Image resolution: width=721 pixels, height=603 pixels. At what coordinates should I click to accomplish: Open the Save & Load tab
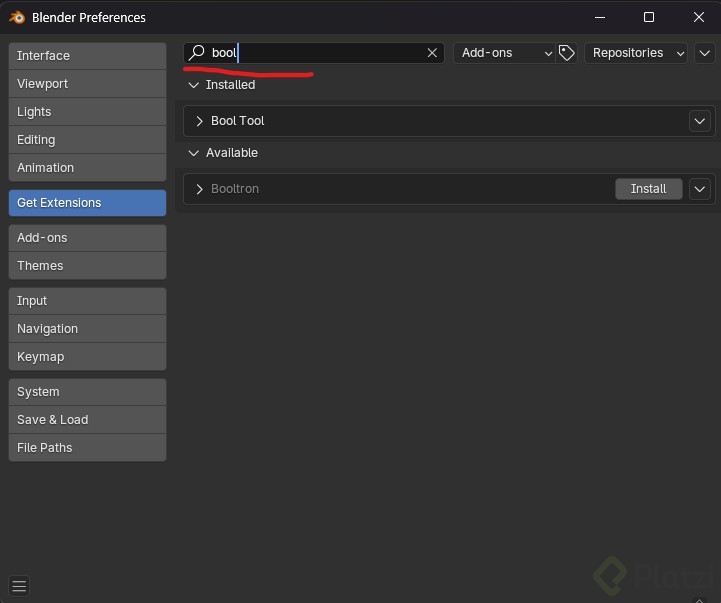pos(87,420)
